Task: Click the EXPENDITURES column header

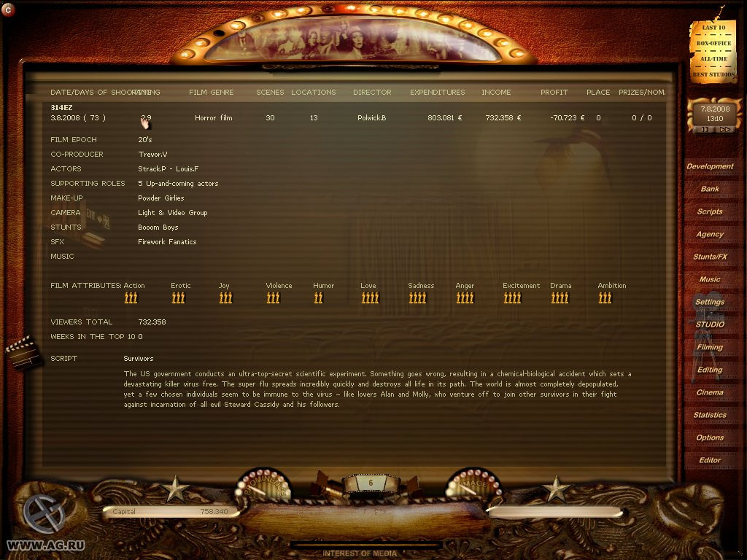Action: click(438, 93)
